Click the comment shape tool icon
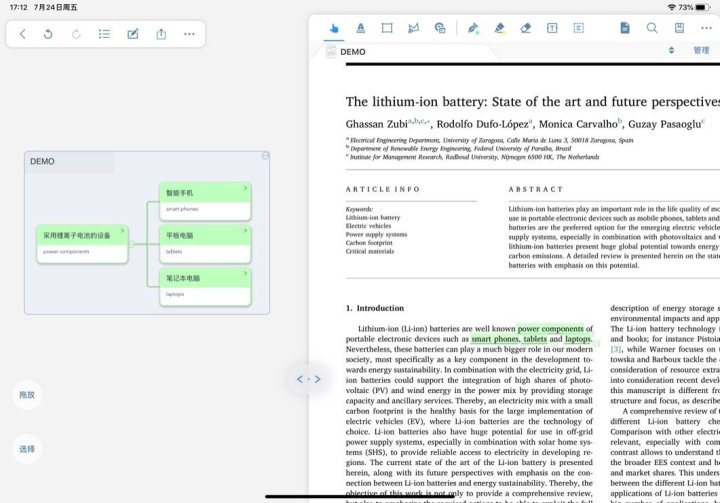720x503 pixels. pyautogui.click(x=440, y=28)
